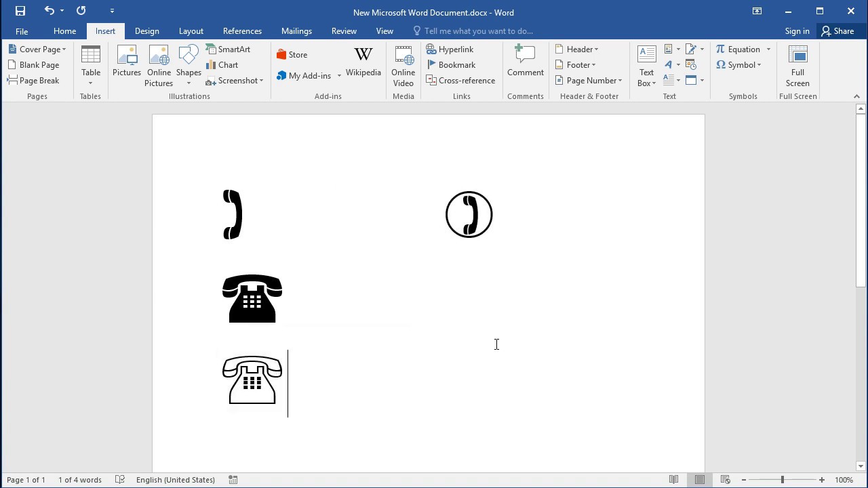The height and width of the screenshot is (488, 868).
Task: Collapse the ribbon with the chevron
Action: pyautogui.click(x=856, y=96)
